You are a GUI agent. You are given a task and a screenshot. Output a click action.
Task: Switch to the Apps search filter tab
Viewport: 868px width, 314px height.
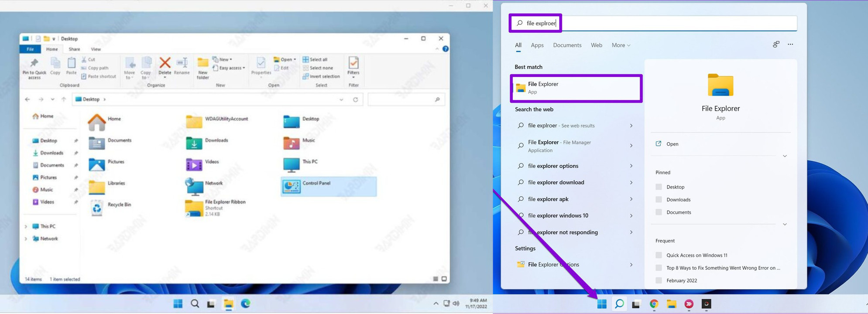[x=537, y=45]
